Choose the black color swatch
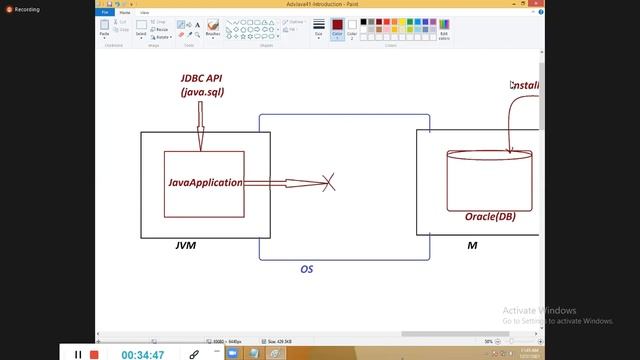 pos(363,22)
